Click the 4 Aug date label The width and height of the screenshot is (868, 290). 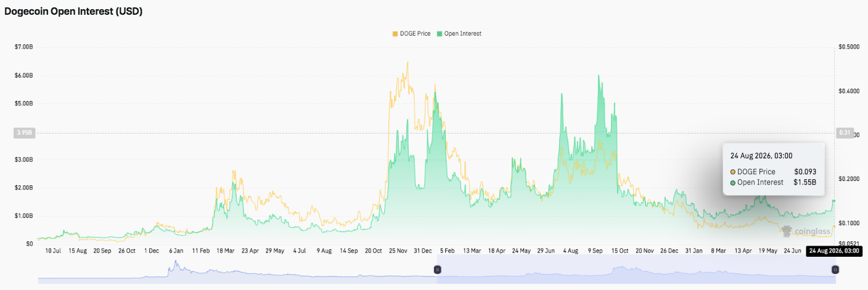pyautogui.click(x=571, y=251)
